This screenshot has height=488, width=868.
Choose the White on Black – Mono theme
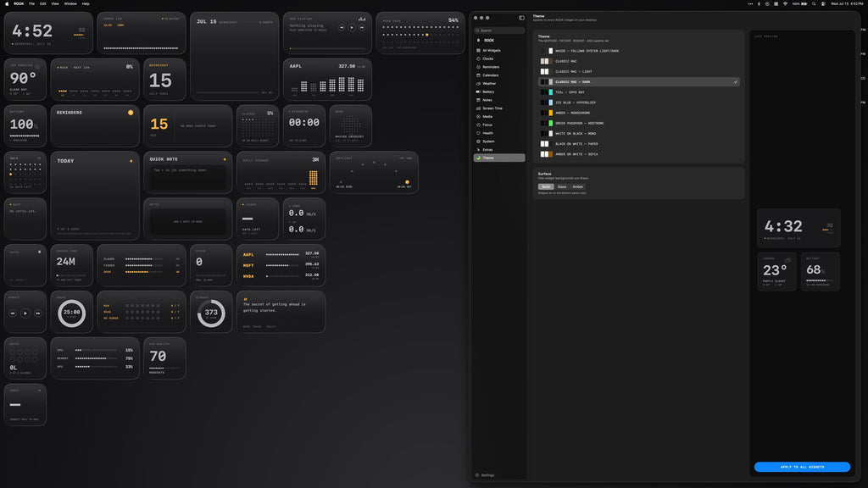[x=639, y=133]
